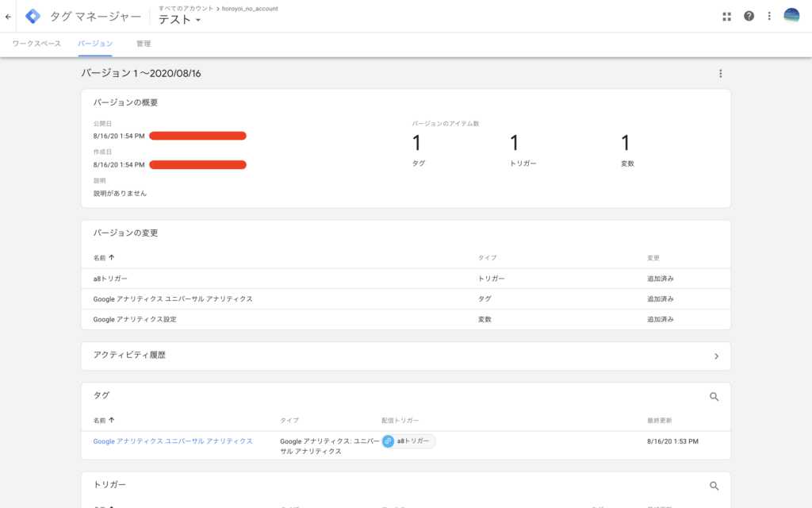Viewport: 812px width, 508px height.
Task: Click the バージョンの変更 heading
Action: pos(125,233)
